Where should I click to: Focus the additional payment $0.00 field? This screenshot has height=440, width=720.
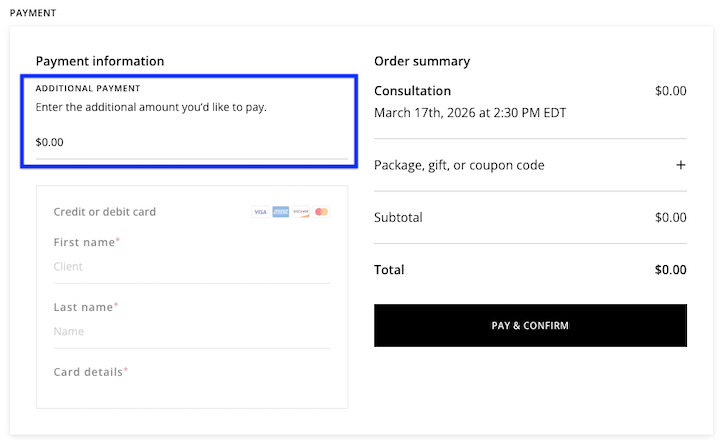coord(190,142)
